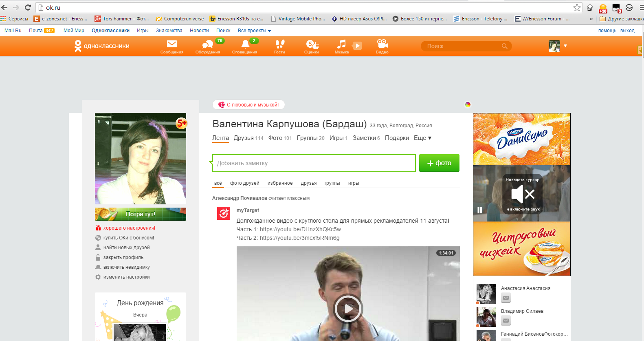The image size is (644, 341).
Task: Pause the Danone ad video
Action: [x=480, y=210]
